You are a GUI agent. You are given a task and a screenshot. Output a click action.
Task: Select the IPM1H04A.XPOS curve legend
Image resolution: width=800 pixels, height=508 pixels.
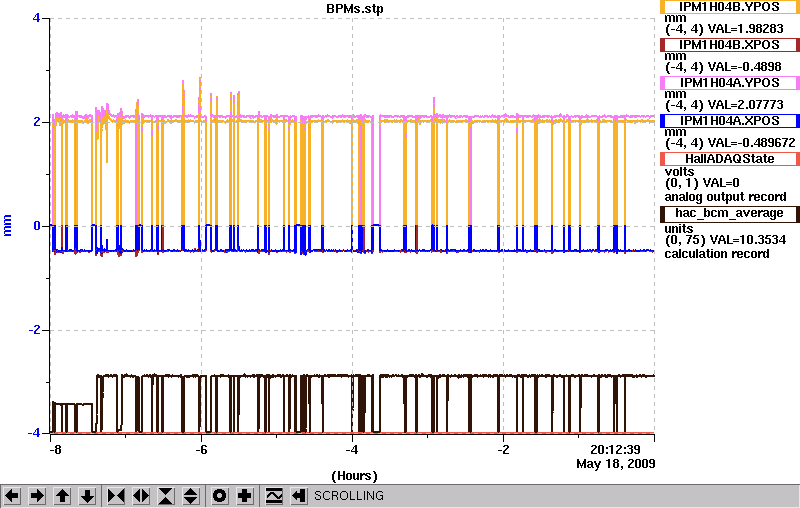point(730,121)
